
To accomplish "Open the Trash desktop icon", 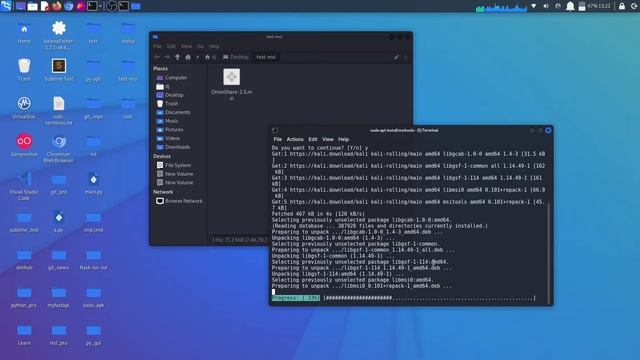I will pos(24,70).
